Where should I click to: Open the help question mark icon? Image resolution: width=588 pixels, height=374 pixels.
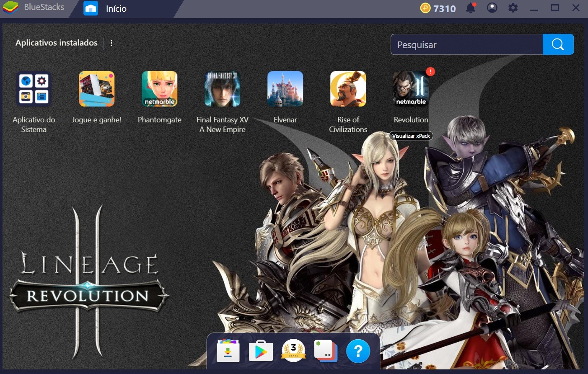[358, 351]
